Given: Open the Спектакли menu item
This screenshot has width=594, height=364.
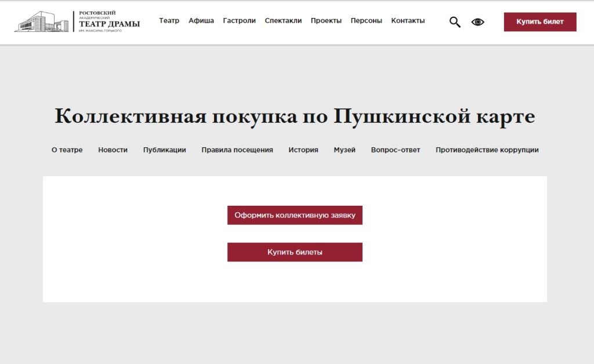Looking at the screenshot, I should tap(283, 21).
